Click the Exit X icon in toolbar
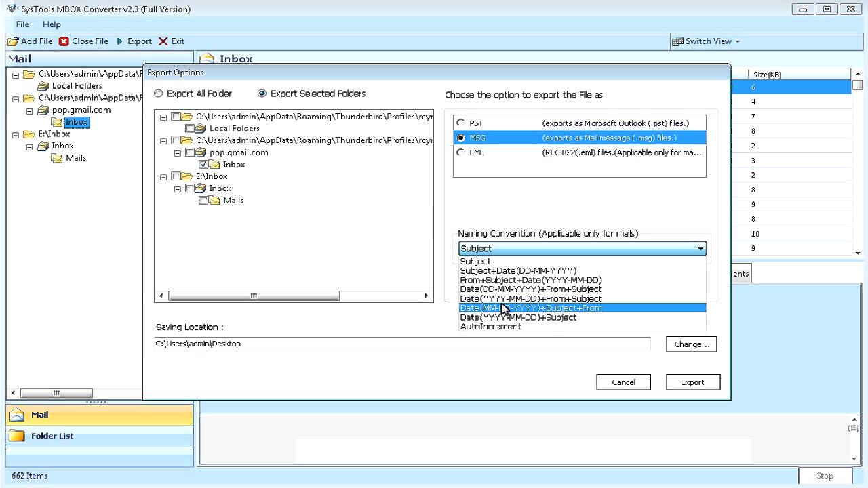The width and height of the screenshot is (868, 488). [163, 41]
